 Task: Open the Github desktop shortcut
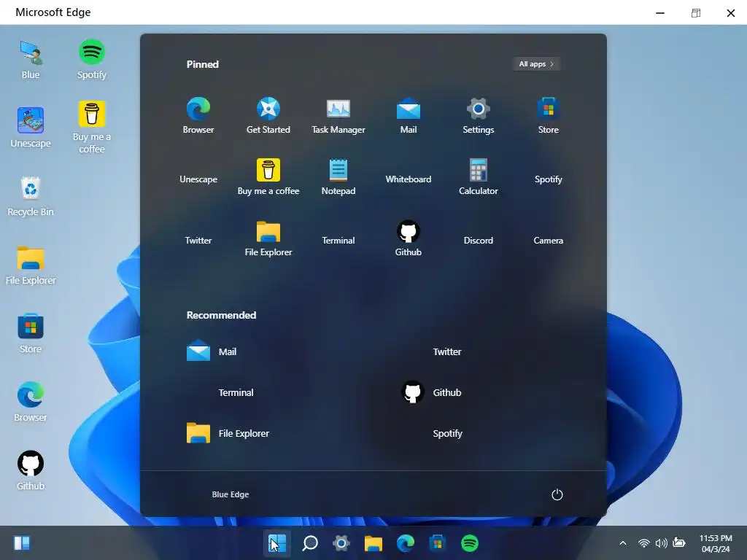(31, 470)
